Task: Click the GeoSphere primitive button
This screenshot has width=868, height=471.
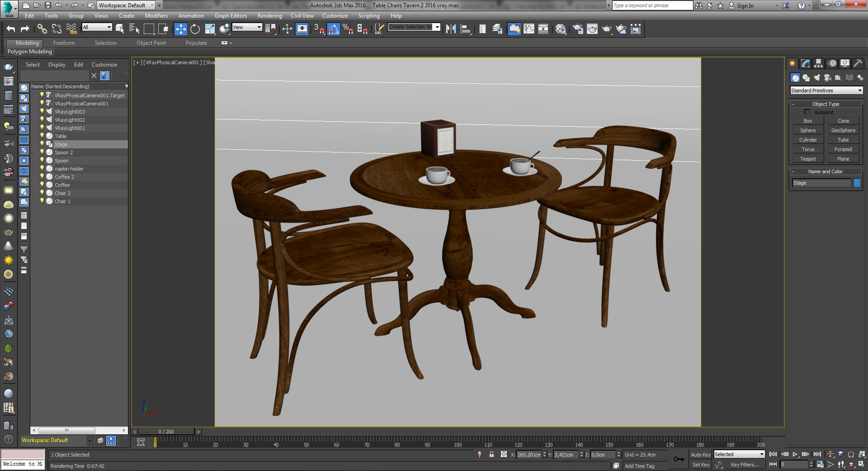Action: tap(843, 130)
